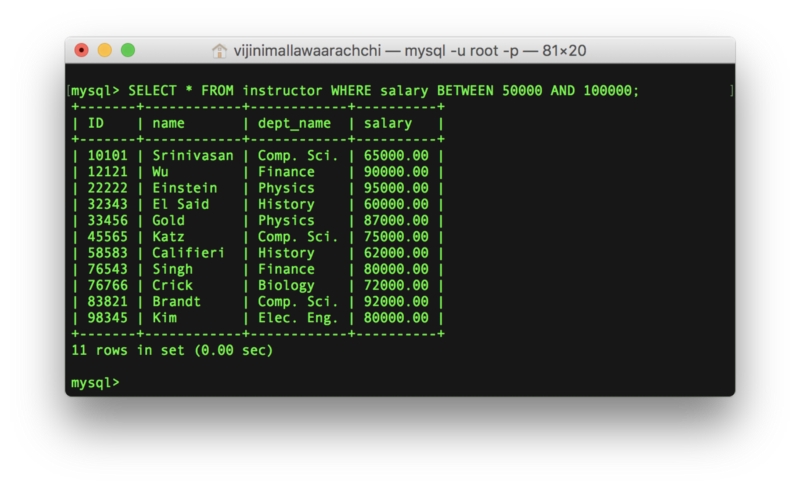Click the Biology department cell

click(x=286, y=285)
